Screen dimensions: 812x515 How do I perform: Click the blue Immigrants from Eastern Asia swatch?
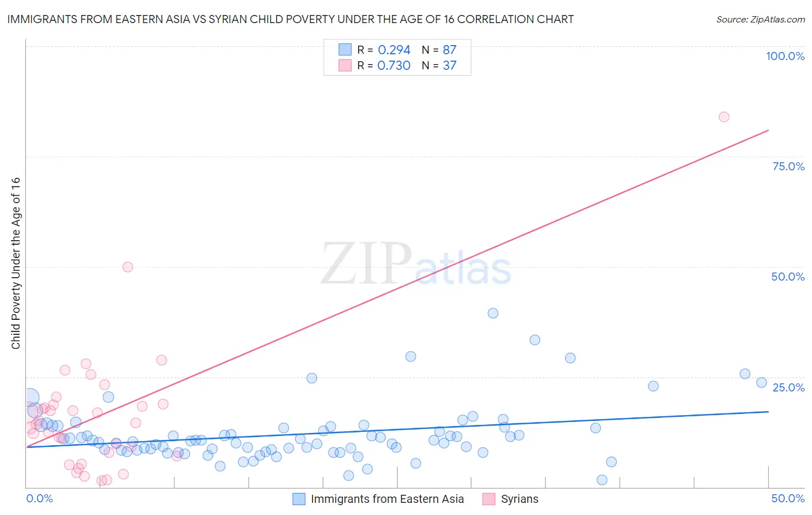click(299, 499)
